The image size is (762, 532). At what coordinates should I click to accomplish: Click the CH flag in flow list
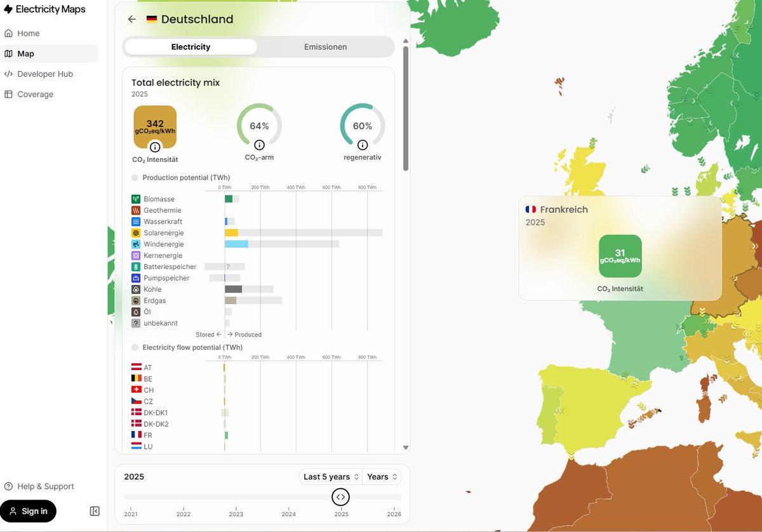pyautogui.click(x=136, y=390)
